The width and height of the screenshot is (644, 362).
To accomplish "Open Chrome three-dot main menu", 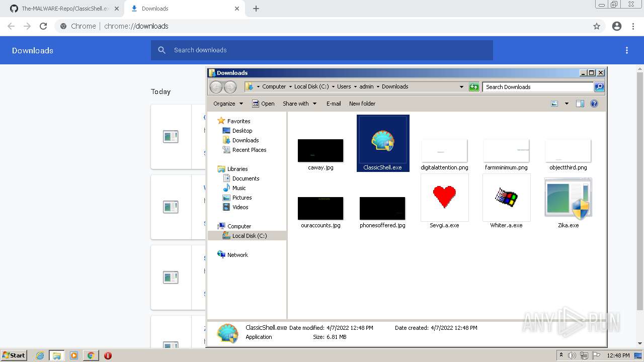I will 633,26.
